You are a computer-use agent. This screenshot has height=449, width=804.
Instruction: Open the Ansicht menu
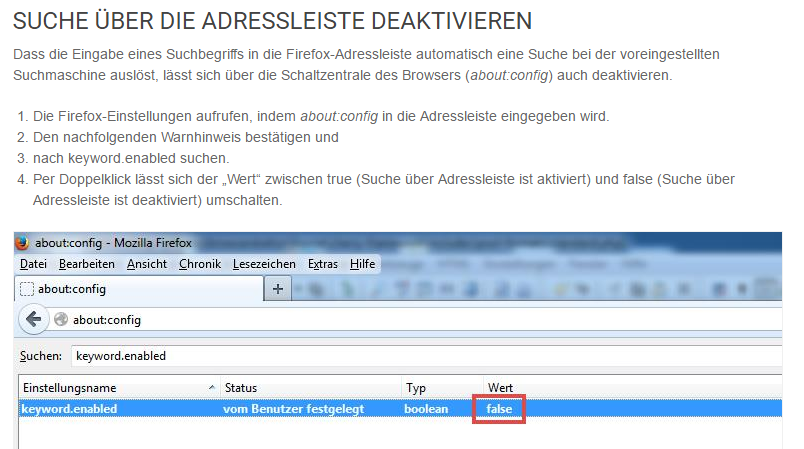[147, 264]
